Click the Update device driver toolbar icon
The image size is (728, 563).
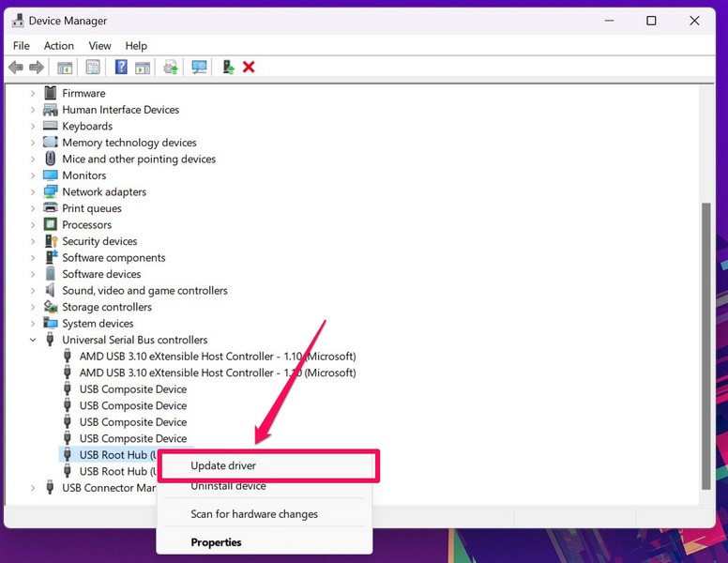[x=171, y=68]
